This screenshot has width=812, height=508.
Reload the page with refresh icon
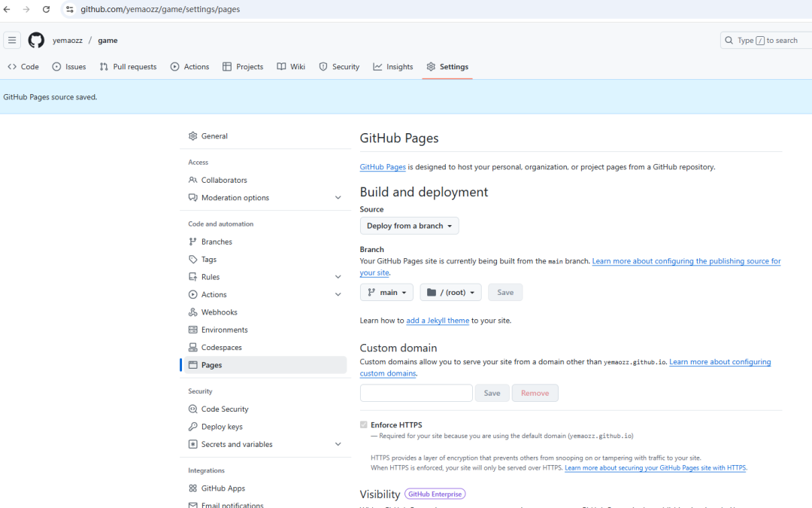click(46, 9)
